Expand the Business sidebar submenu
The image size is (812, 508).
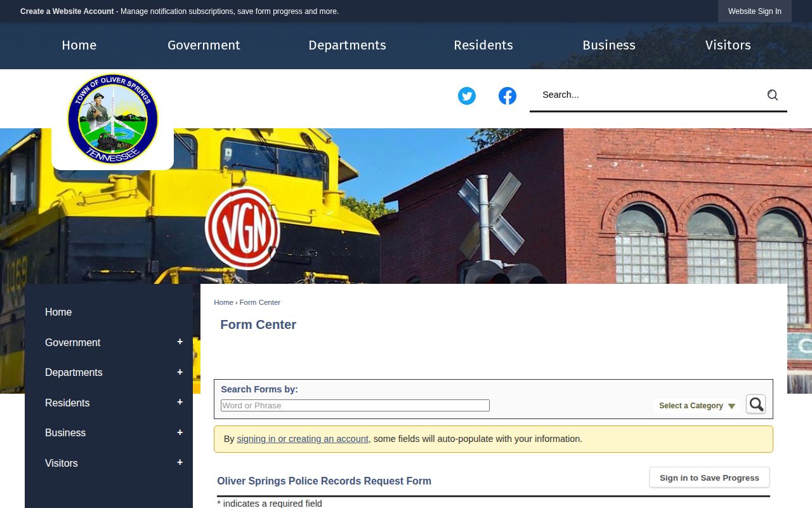(180, 432)
